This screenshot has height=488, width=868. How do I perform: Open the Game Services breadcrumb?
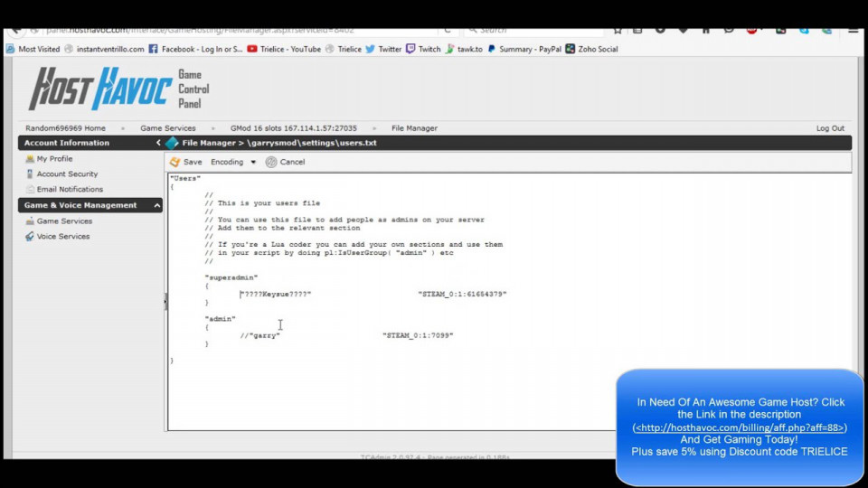168,127
